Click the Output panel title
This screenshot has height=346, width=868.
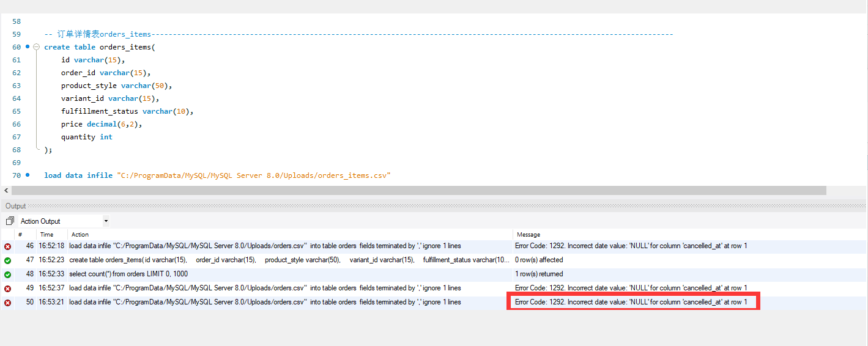pos(16,206)
